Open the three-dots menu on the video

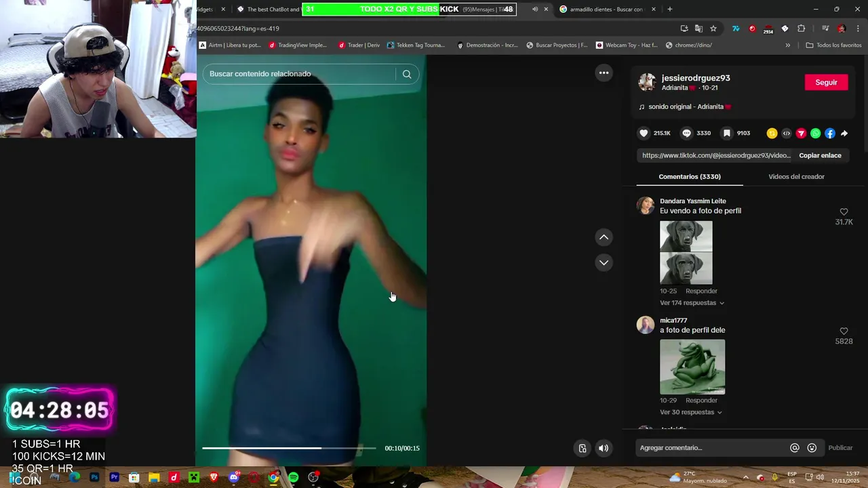(604, 73)
